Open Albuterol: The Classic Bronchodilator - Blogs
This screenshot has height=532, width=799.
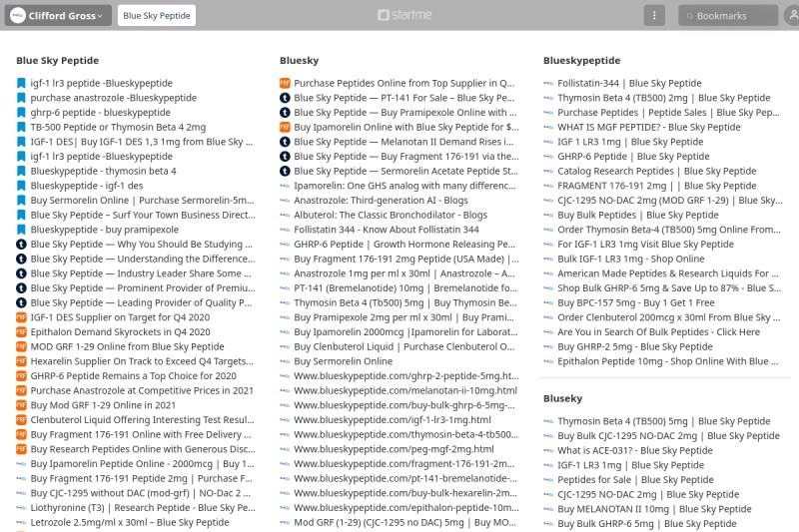pos(391,216)
